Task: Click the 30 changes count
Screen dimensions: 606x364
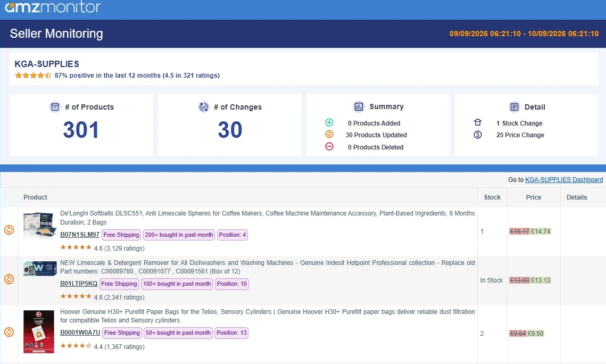Action: point(230,129)
